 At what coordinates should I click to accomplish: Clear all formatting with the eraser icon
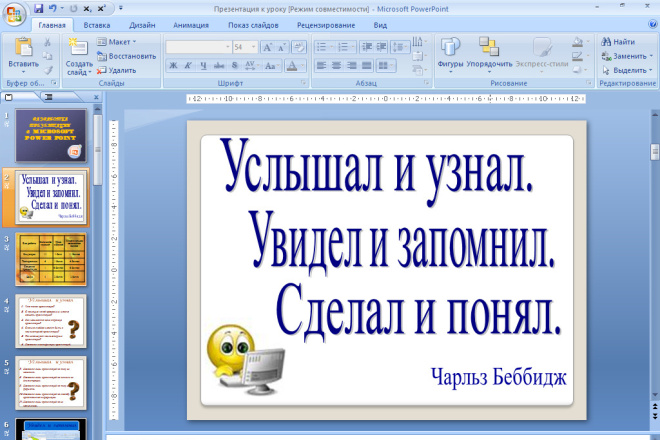[299, 47]
